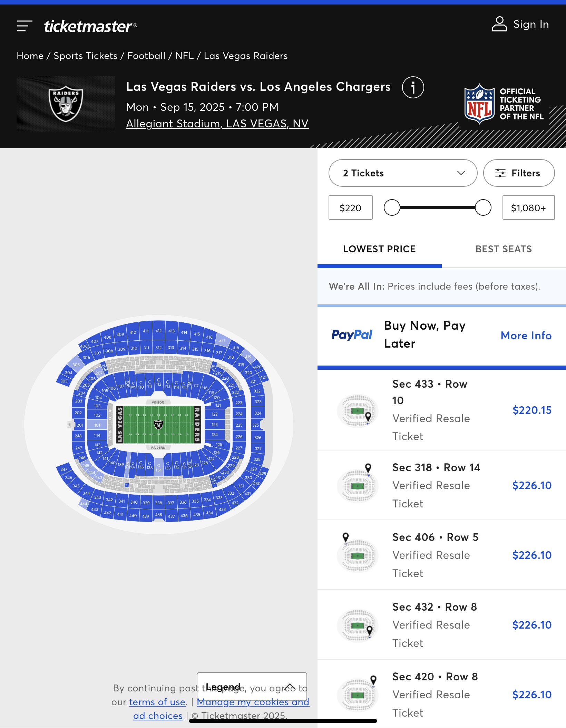Click section 101 on the seat map

[97, 425]
